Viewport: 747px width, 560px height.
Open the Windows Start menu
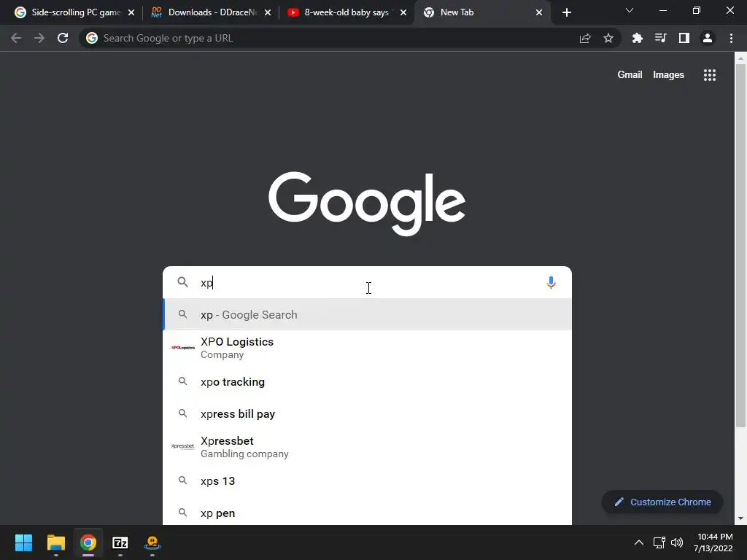(x=23, y=542)
